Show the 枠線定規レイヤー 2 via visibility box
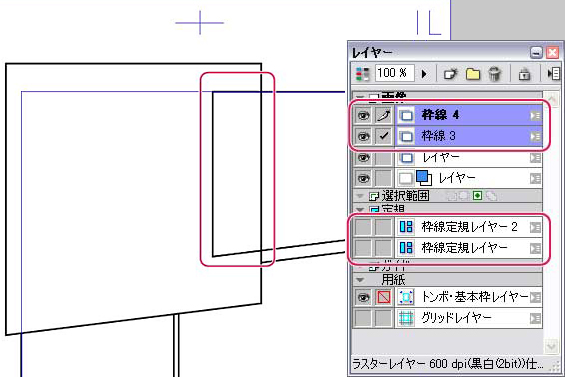The height and width of the screenshot is (377, 565). [363, 227]
